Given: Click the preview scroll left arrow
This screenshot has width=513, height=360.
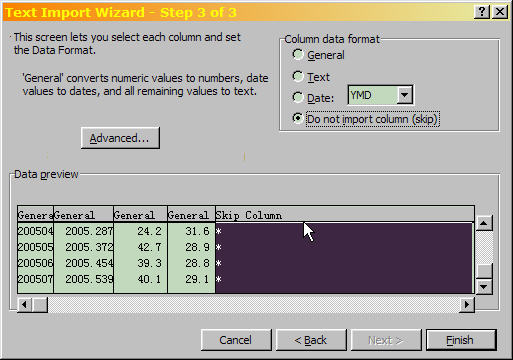Looking at the screenshot, I should pos(24,304).
